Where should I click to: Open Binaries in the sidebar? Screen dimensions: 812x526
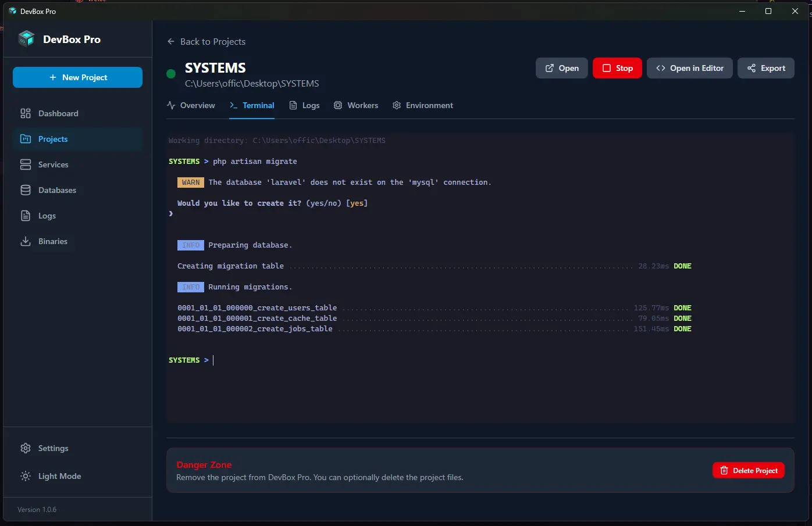pos(77,241)
